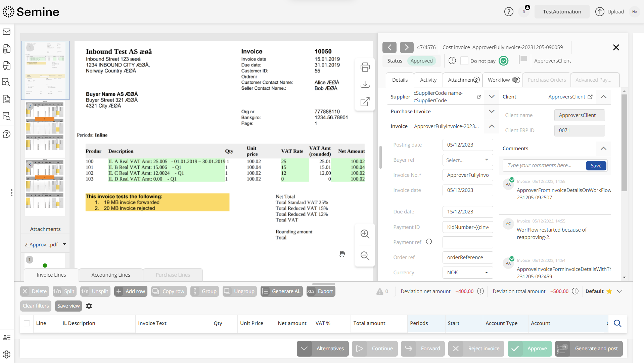Enable the Do not pay checkbox
The height and width of the screenshot is (363, 644).
pyautogui.click(x=465, y=61)
